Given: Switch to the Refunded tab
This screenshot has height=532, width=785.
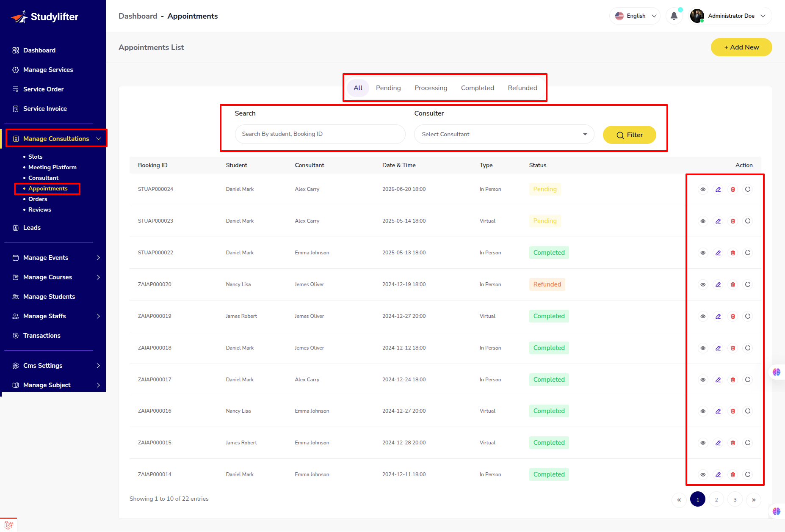Looking at the screenshot, I should [x=522, y=88].
